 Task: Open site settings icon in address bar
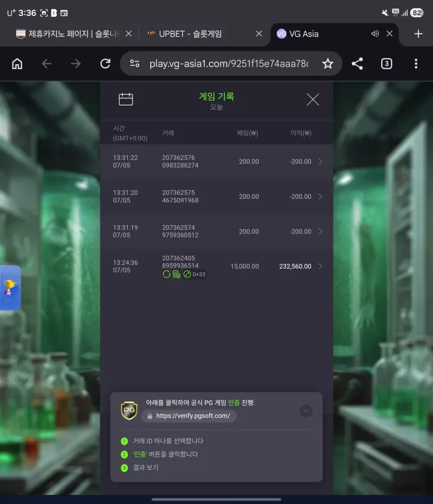134,64
